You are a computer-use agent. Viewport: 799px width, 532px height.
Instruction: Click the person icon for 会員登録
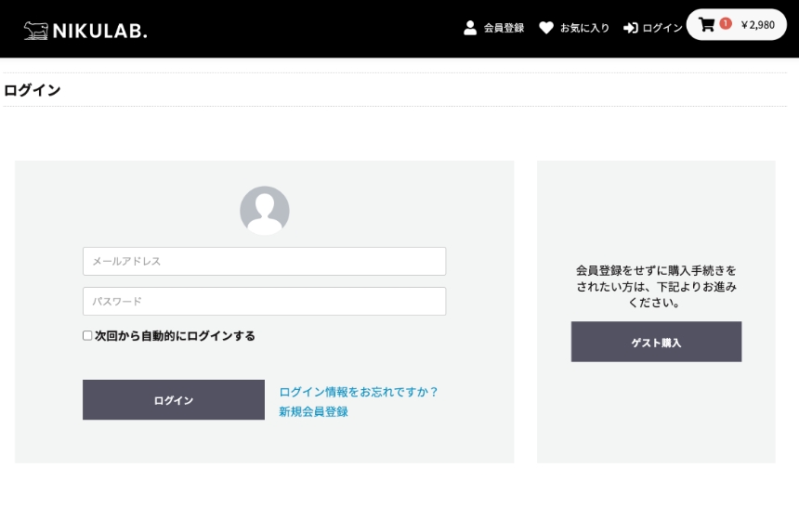[x=470, y=27]
